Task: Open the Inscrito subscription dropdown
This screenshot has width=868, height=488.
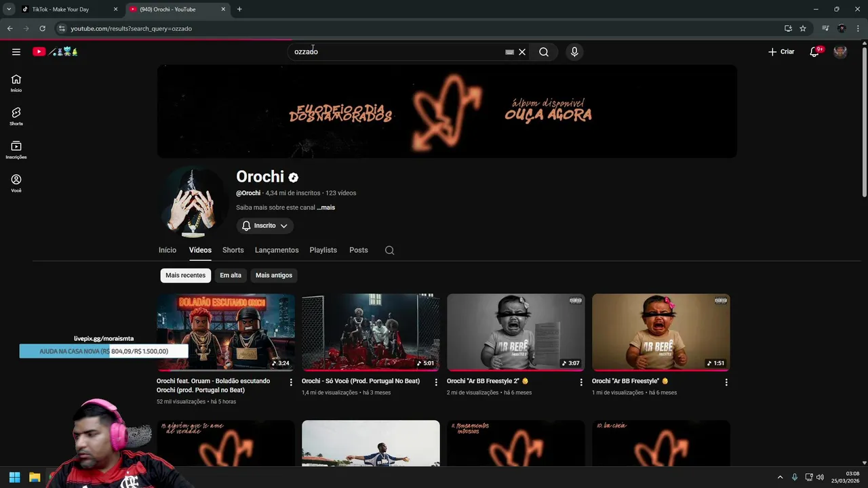Action: point(265,226)
